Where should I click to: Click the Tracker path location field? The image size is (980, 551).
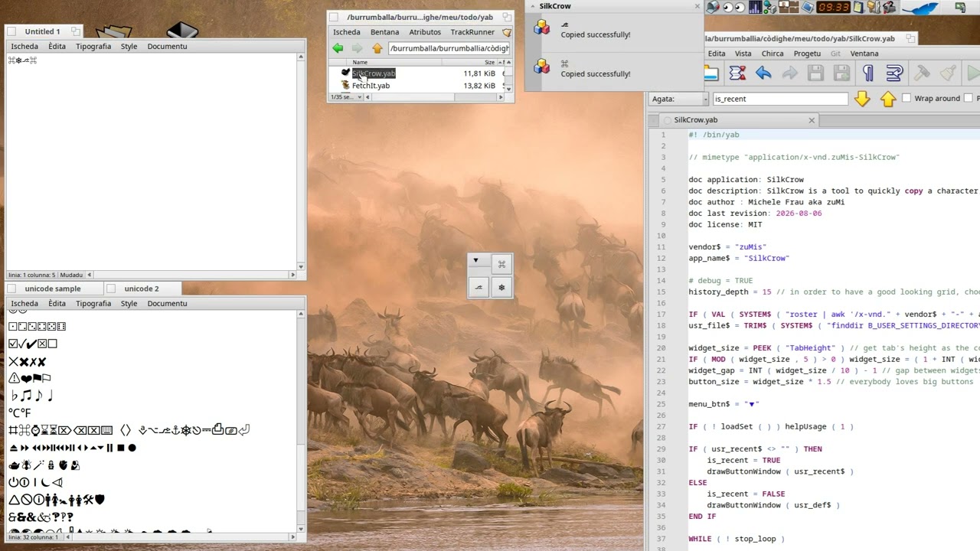(x=449, y=48)
